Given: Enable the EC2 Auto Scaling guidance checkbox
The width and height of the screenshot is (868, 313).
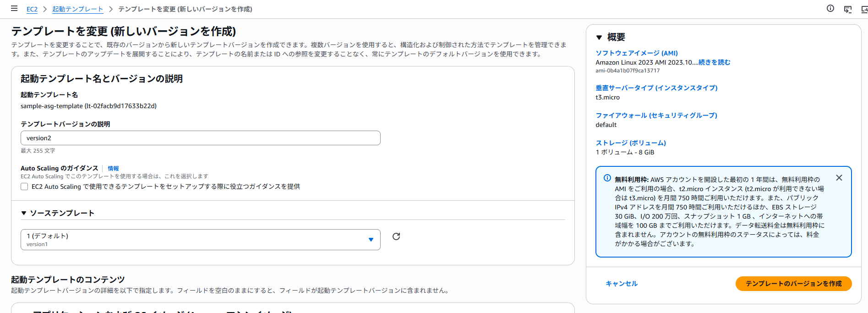Looking at the screenshot, I should [24, 187].
